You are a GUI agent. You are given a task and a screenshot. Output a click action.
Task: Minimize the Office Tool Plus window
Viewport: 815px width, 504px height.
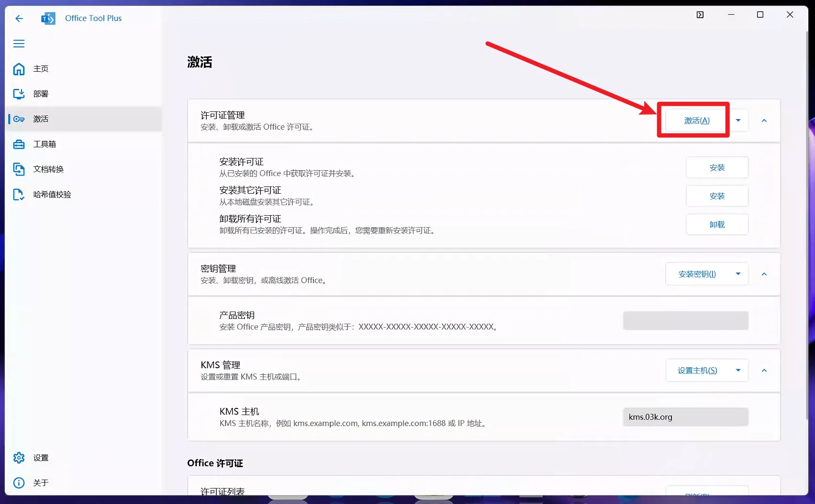(731, 15)
